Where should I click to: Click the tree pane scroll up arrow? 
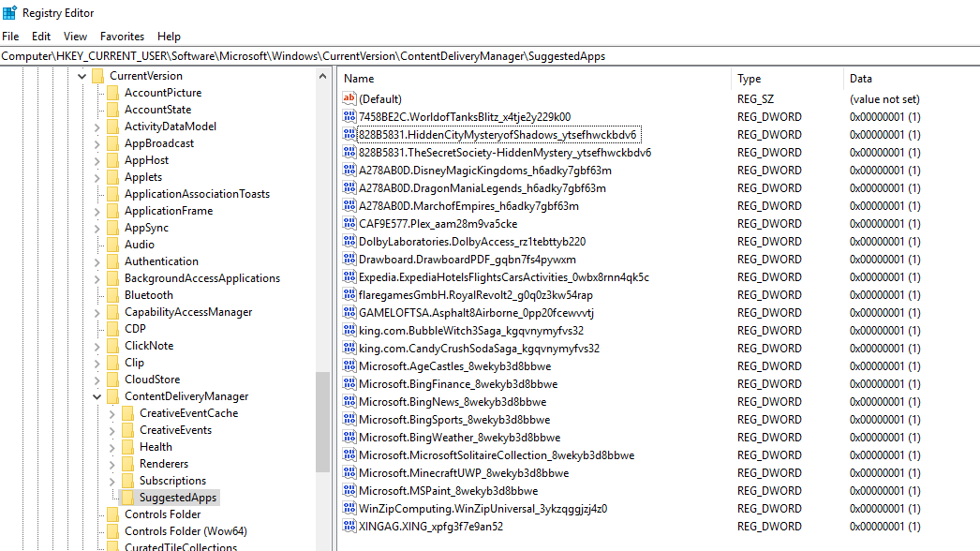pyautogui.click(x=322, y=76)
